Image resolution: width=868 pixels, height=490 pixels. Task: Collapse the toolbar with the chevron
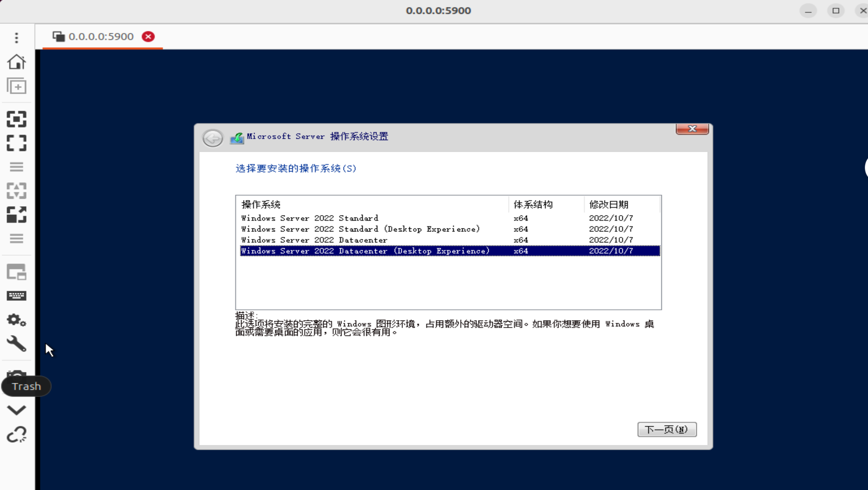[x=16, y=410]
